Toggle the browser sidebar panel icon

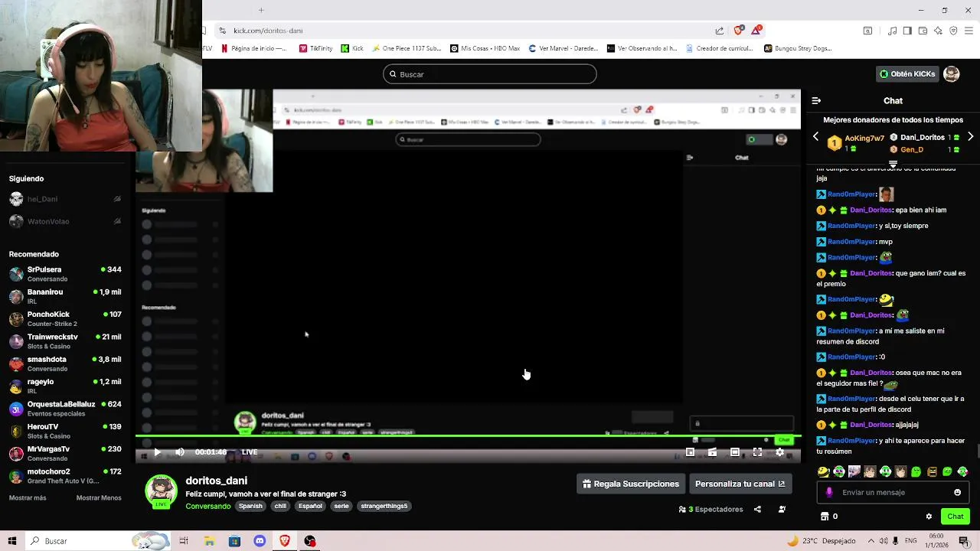point(907,31)
